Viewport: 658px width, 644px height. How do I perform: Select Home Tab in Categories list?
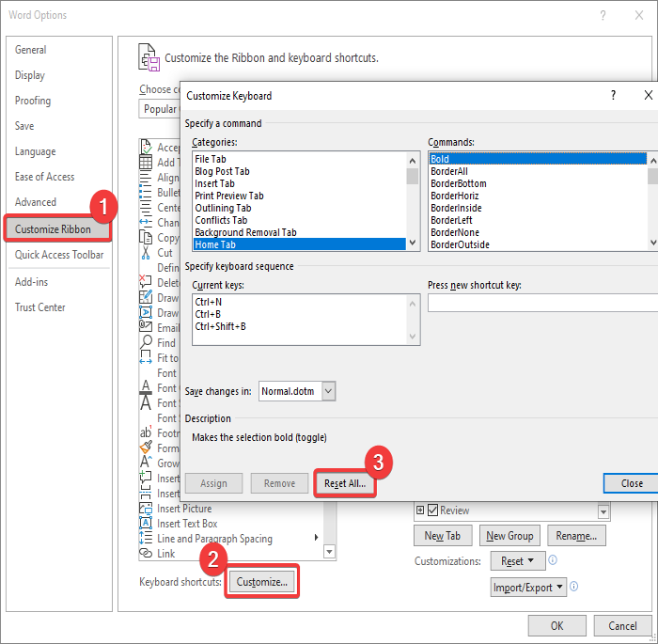pyautogui.click(x=300, y=244)
